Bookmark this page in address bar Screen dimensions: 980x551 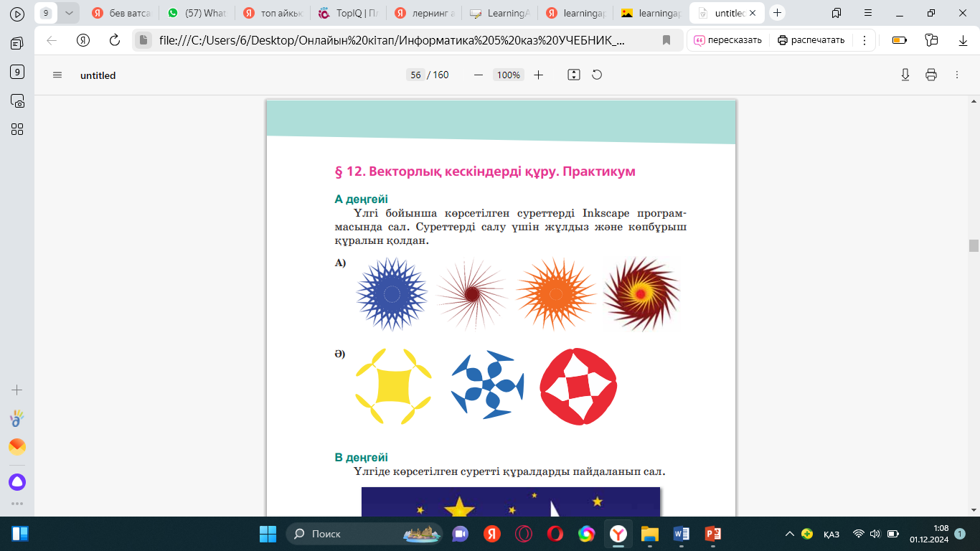point(666,40)
